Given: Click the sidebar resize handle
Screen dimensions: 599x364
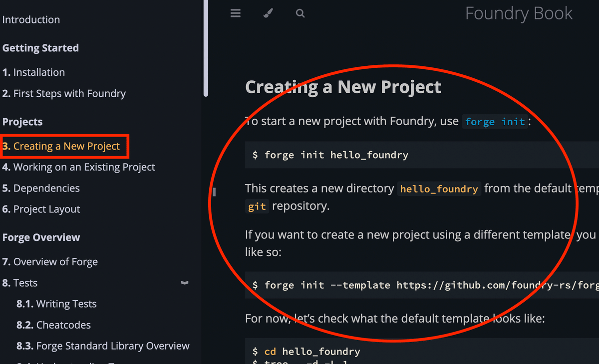Looking at the screenshot, I should pos(214,191).
